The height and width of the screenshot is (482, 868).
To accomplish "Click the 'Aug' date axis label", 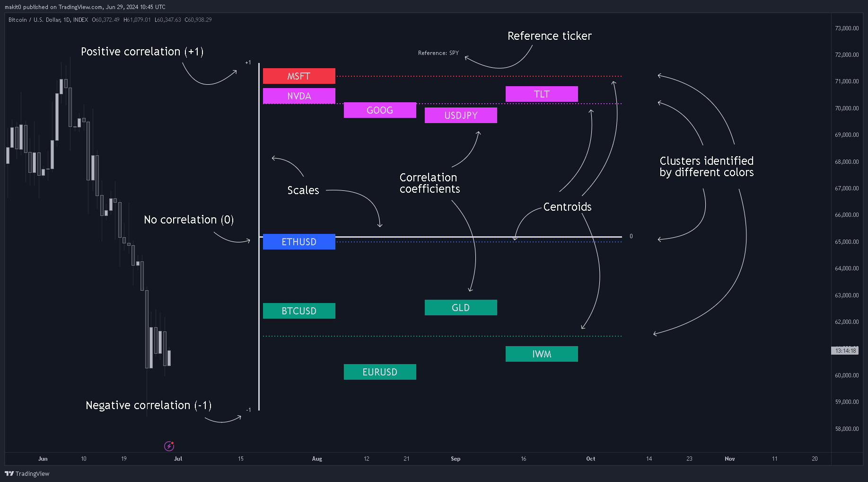I will pos(317,459).
